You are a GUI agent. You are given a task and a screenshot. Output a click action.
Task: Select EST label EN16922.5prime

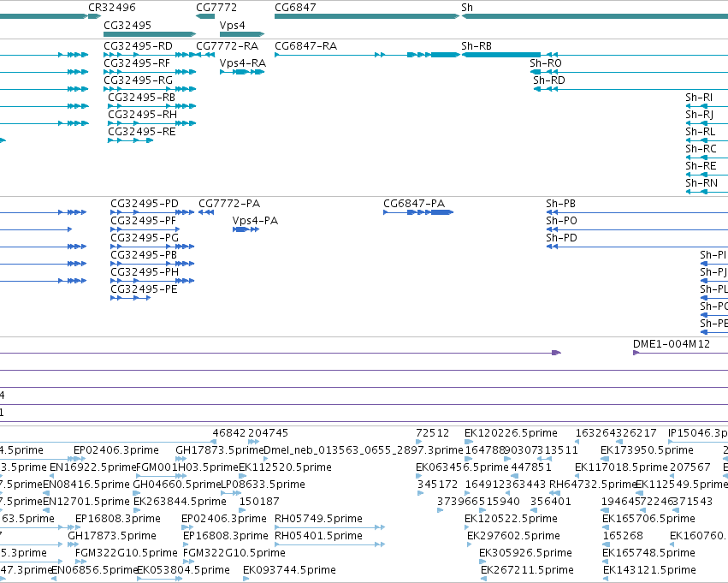click(93, 467)
